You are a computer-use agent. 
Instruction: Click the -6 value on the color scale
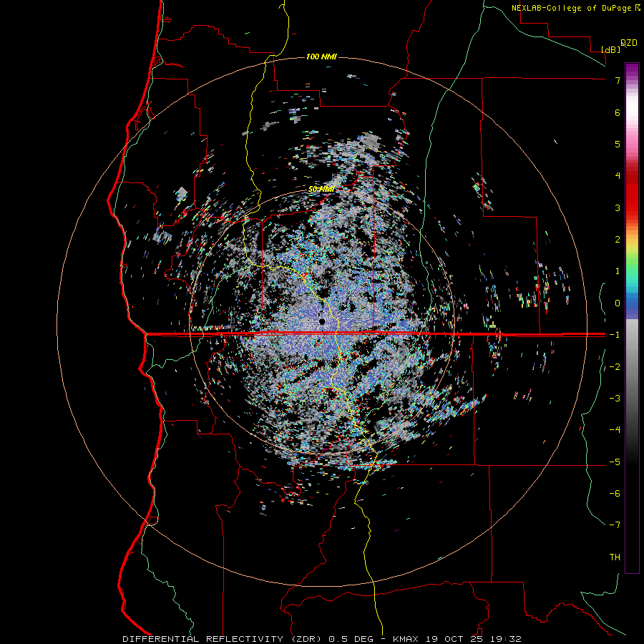(x=615, y=494)
